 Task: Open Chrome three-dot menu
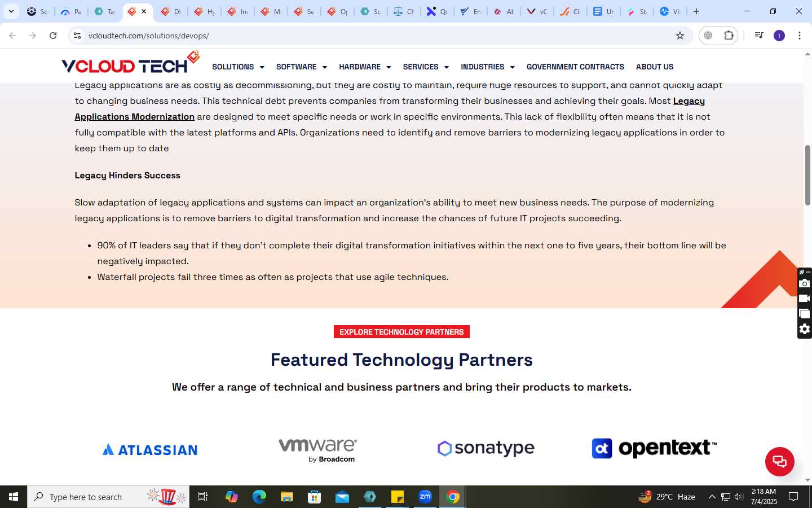(x=800, y=36)
